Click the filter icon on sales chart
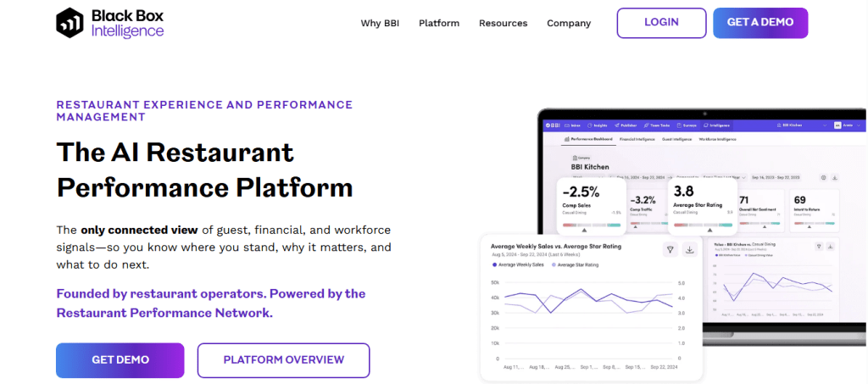This screenshot has height=384, width=868. point(670,249)
